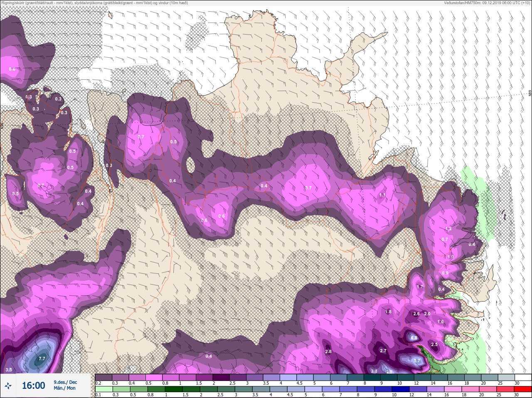Click the '9.des./ Dec' date label
532x398 pixels.
tap(65, 382)
